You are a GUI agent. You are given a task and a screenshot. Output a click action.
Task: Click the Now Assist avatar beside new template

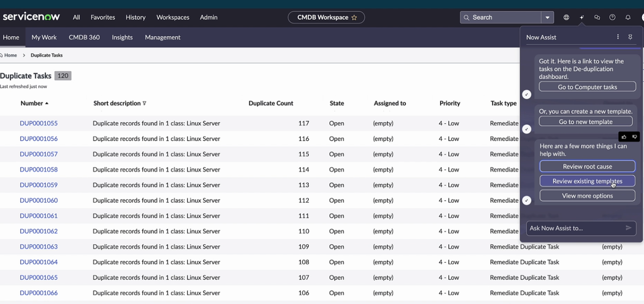click(527, 129)
